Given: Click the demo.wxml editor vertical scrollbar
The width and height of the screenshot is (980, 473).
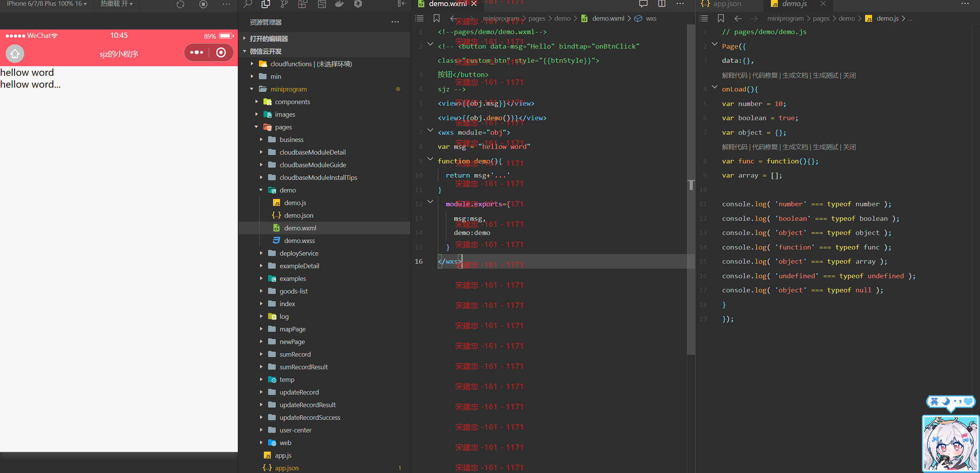Looking at the screenshot, I should tap(691, 189).
